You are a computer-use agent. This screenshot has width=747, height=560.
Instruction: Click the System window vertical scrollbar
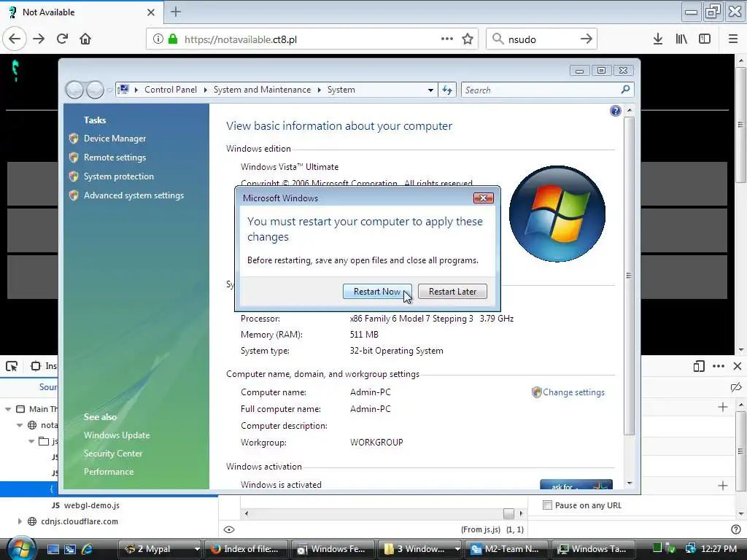click(630, 275)
